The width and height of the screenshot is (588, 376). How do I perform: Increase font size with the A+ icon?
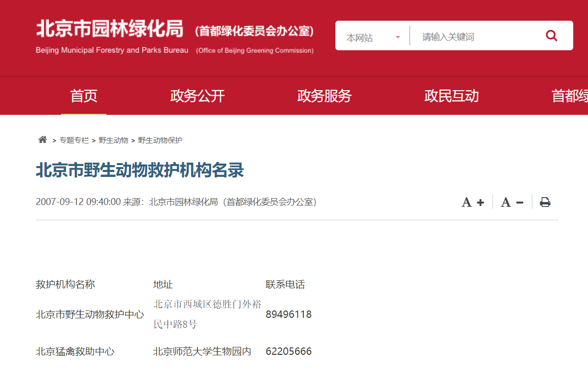[472, 202]
